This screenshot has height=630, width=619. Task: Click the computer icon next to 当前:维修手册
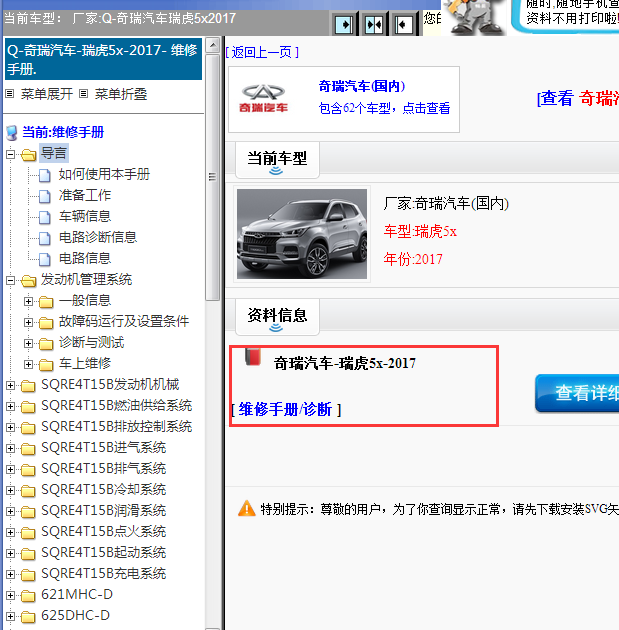(12, 133)
